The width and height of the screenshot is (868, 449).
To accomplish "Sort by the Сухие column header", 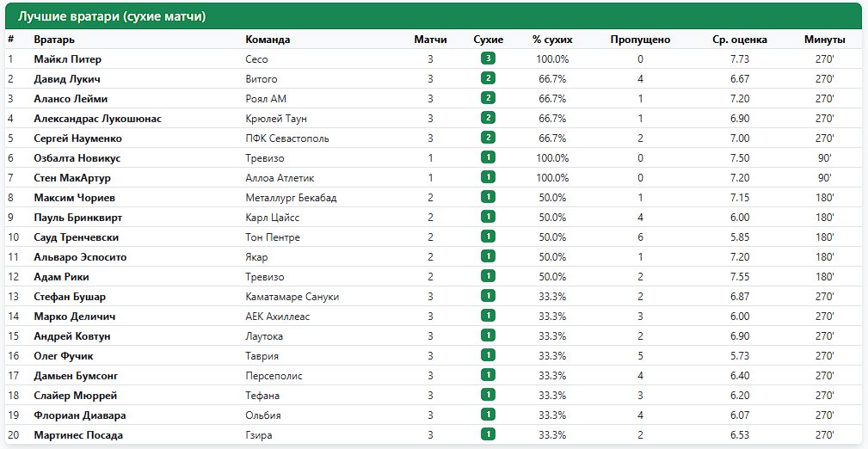I will coord(489,40).
